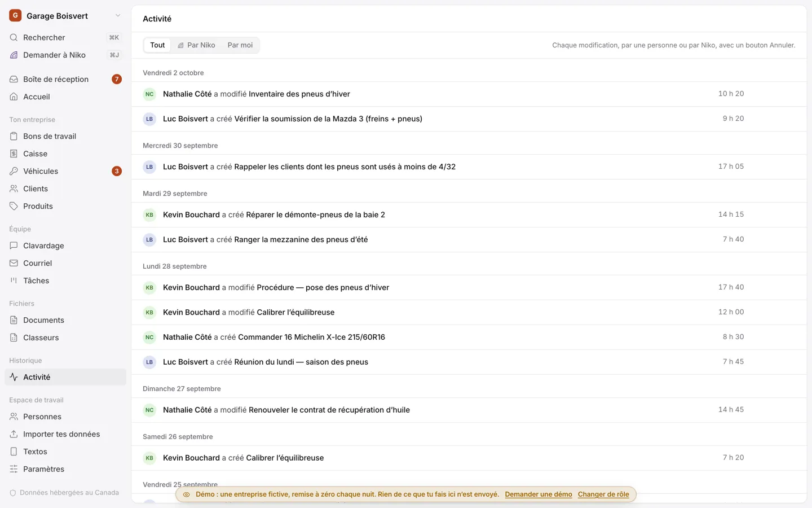Open Commander 16 Michelin X-Ice 215/60R16 entry

(469, 338)
